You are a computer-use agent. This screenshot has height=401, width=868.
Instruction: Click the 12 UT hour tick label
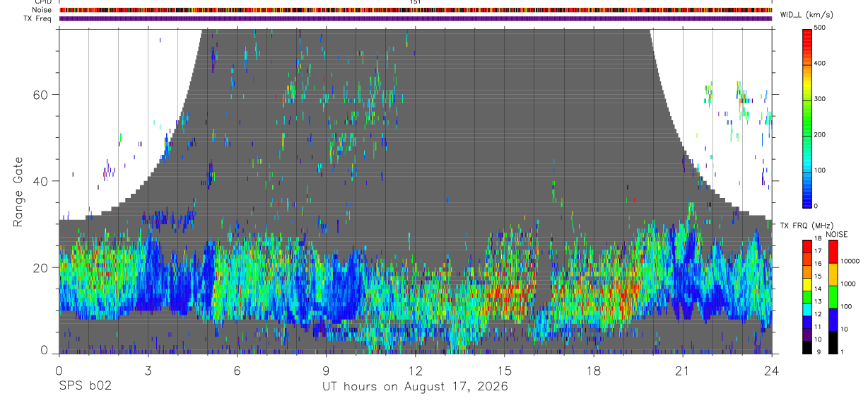point(415,371)
